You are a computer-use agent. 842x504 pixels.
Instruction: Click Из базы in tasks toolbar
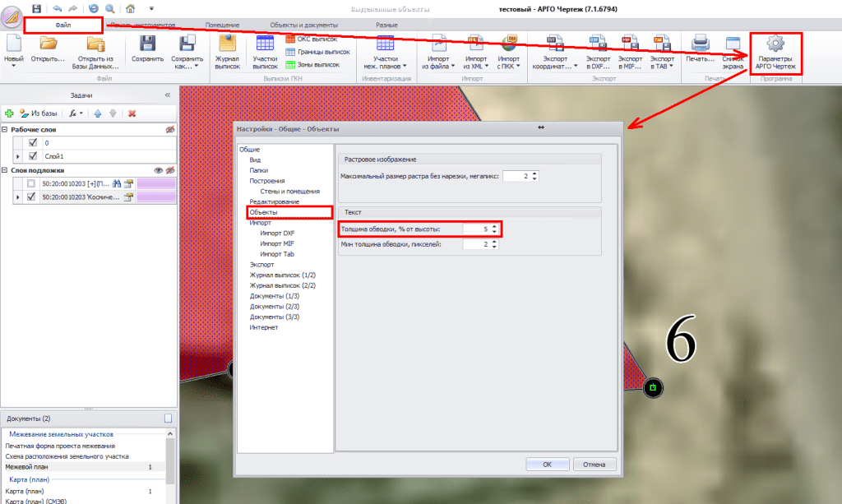(x=38, y=113)
